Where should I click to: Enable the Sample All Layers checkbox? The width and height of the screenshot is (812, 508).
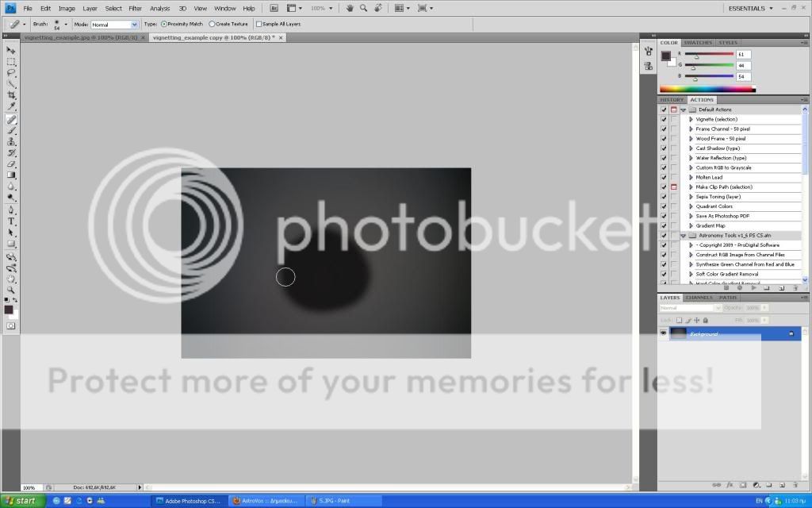[x=259, y=24]
